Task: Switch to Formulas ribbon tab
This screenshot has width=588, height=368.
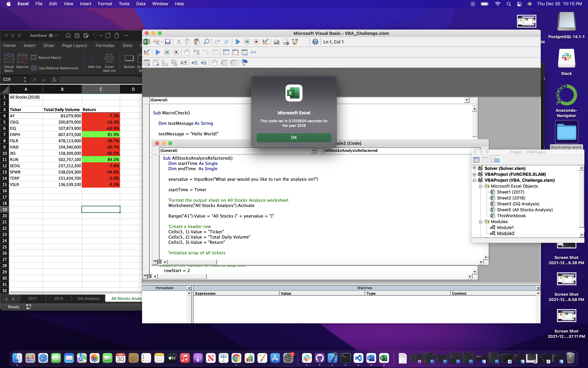Action: tap(105, 46)
